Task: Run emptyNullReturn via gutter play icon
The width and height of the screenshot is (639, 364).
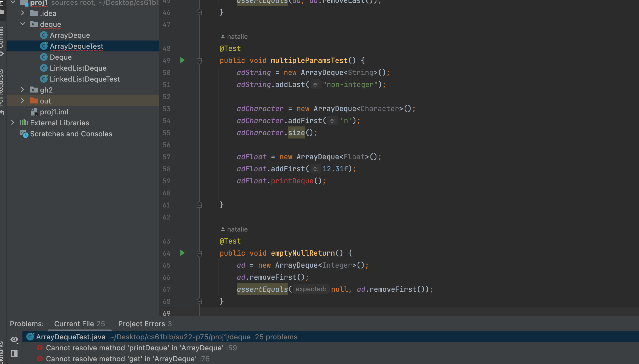Action: pyautogui.click(x=182, y=253)
